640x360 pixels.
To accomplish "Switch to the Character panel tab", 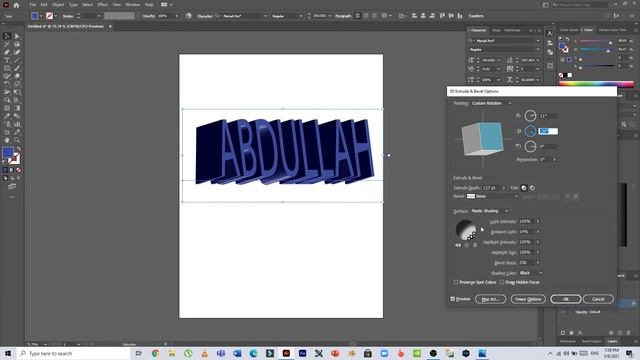I will 478,30.
